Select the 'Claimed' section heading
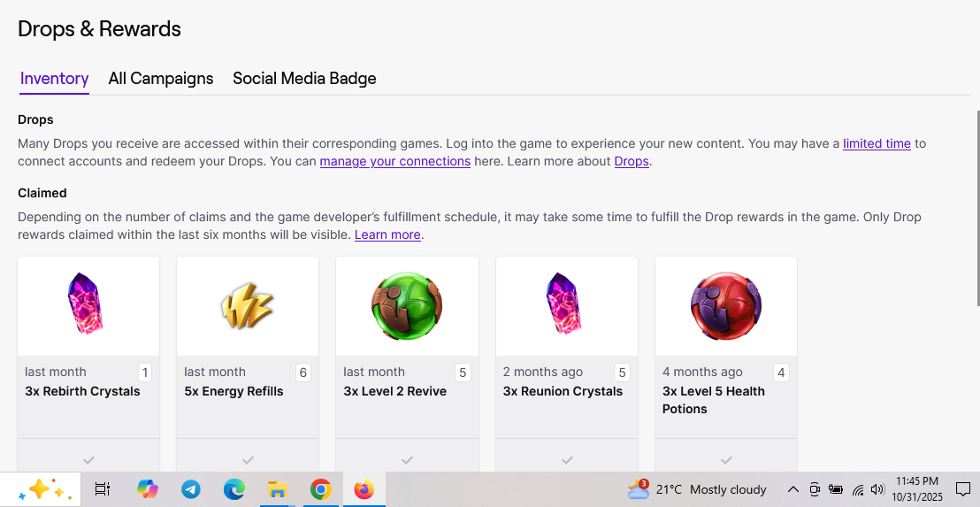Viewport: 980px width, 507px height. (42, 193)
